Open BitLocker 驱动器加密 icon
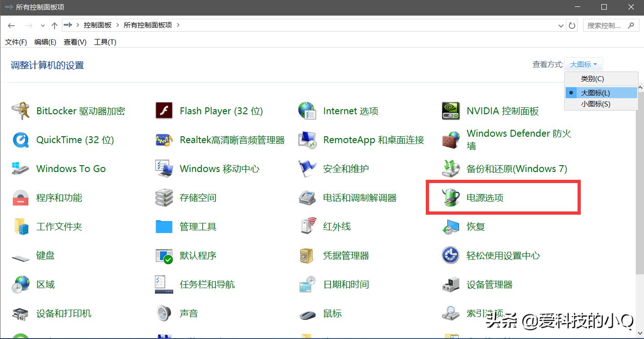Viewport: 644px width, 339px height. (x=21, y=111)
